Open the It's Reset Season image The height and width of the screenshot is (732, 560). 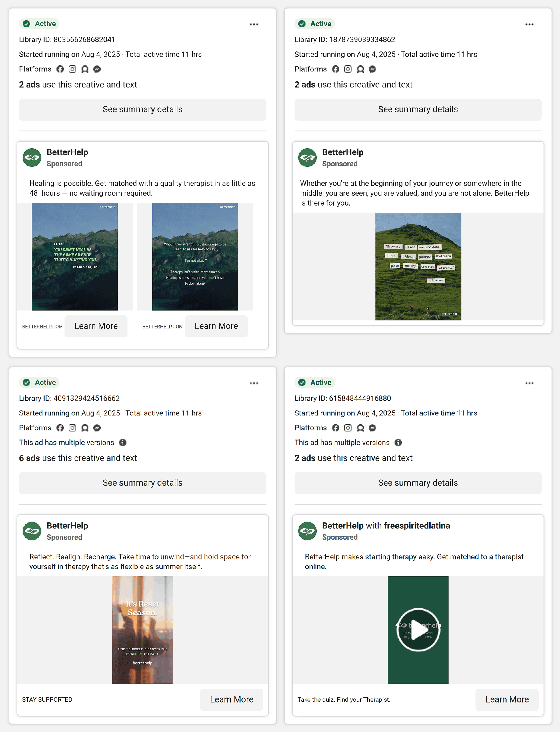click(x=143, y=630)
